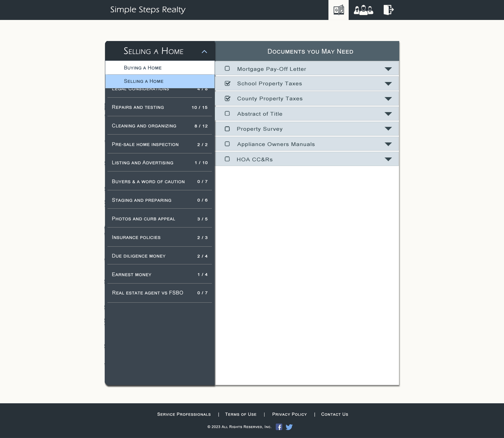
Task: Expand the Property Survey details arrow
Action: [388, 129]
